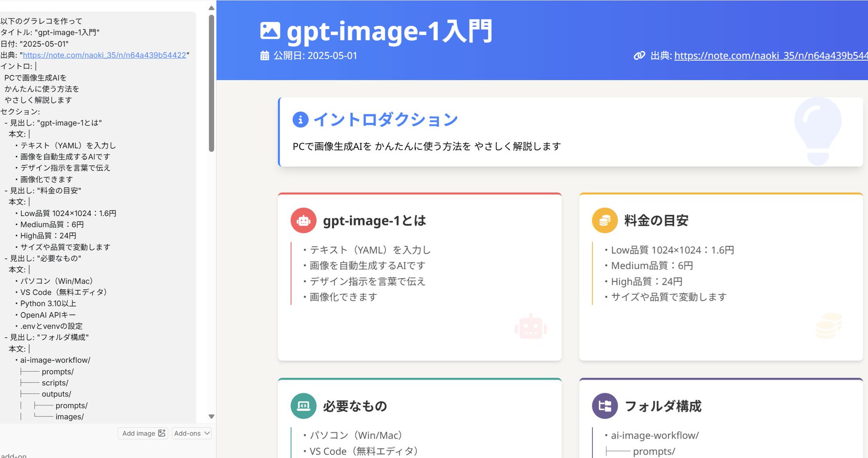The image size is (868, 458).
Task: Click the 料金の目安 card heading
Action: (656, 220)
